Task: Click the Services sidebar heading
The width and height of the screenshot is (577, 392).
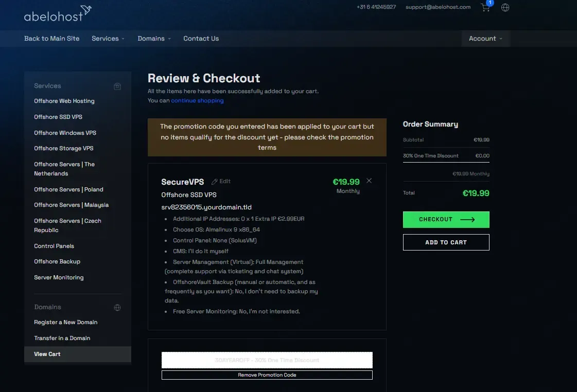Action: tap(47, 86)
